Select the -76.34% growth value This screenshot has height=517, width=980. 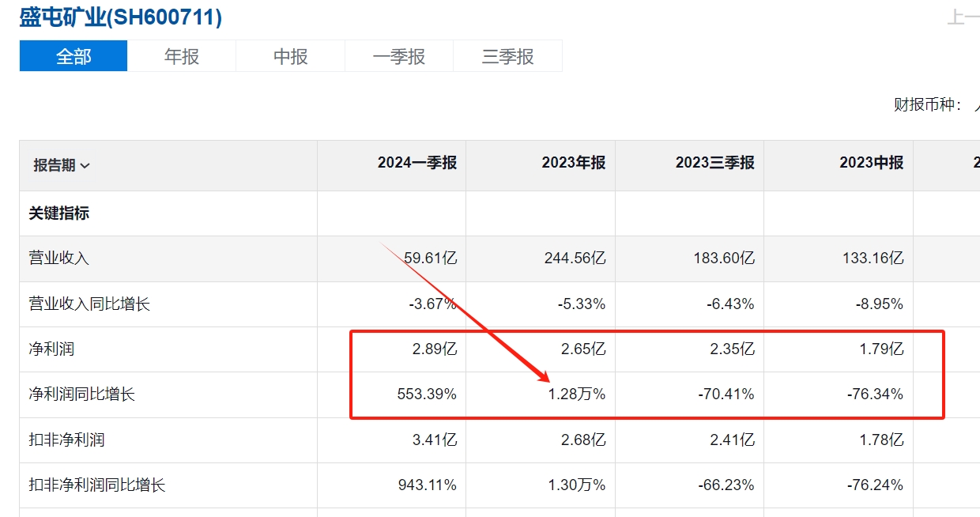pyautogui.click(x=875, y=394)
